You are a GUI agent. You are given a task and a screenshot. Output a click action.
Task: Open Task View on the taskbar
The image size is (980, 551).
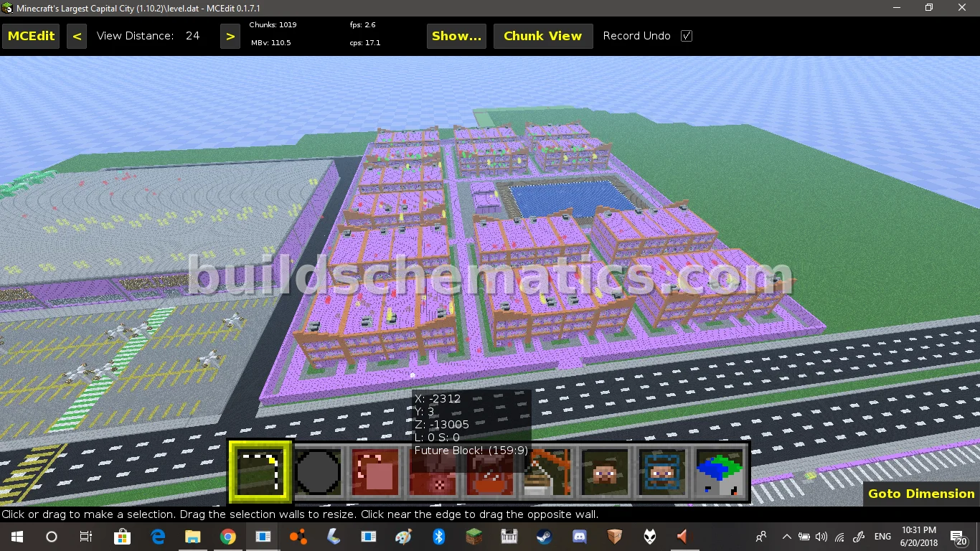coord(86,537)
